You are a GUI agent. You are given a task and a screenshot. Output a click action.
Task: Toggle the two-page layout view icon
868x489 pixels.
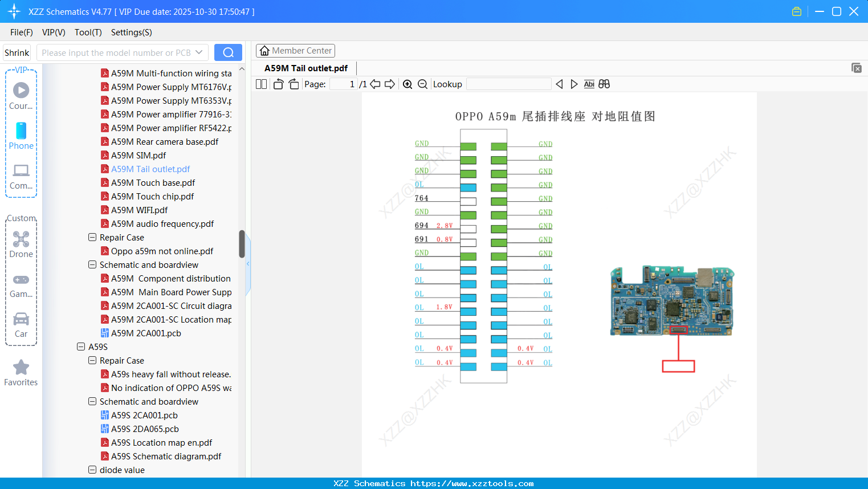click(x=262, y=84)
